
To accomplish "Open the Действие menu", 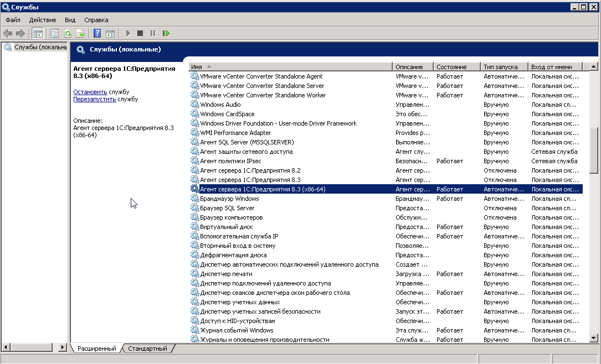I will coord(43,20).
